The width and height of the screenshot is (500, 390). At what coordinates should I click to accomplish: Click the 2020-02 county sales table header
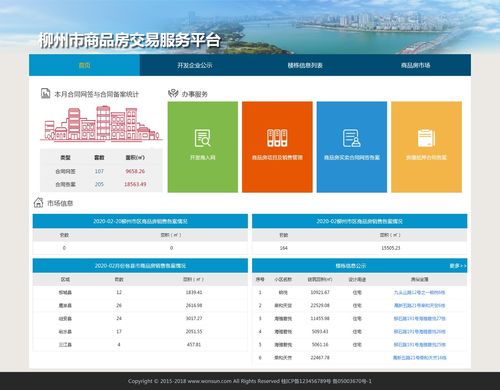140,266
